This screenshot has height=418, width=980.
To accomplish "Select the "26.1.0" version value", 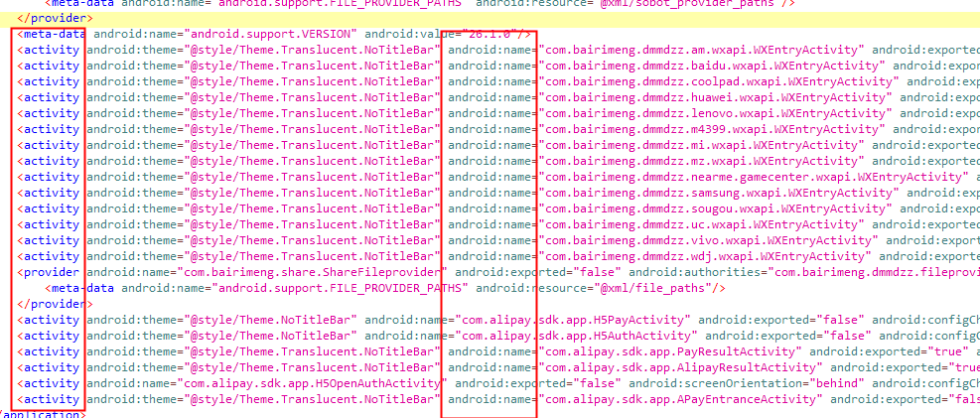I will 490,34.
